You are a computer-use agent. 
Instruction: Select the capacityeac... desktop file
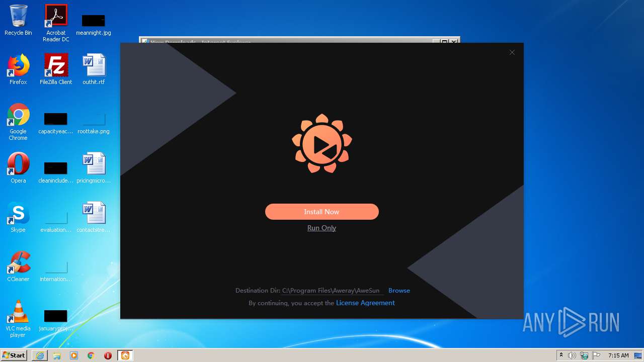pos(56,124)
